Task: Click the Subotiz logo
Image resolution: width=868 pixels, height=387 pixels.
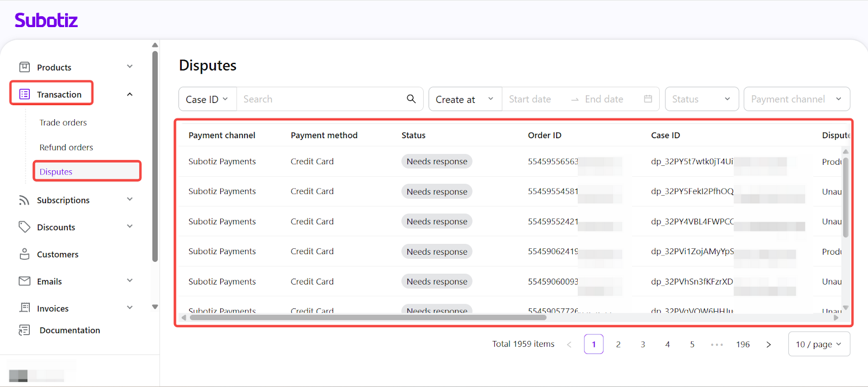Action: point(46,21)
